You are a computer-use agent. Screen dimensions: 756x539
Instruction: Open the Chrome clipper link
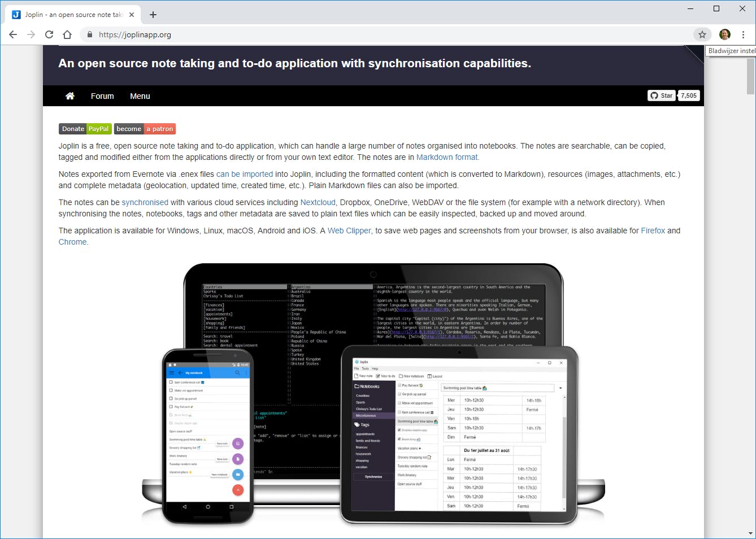click(x=73, y=242)
